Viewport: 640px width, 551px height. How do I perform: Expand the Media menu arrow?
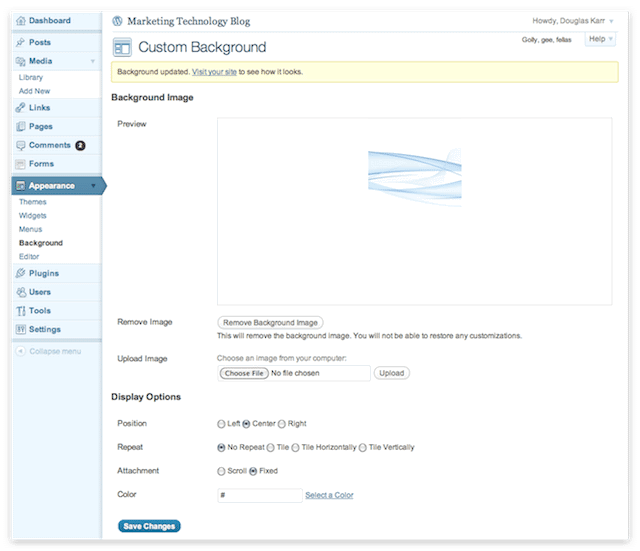[93, 61]
